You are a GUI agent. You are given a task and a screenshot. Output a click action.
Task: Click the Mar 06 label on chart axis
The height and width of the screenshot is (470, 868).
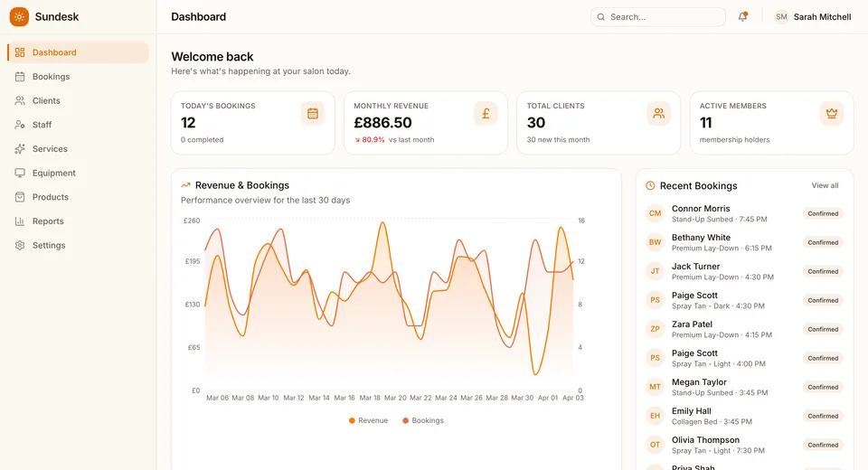(x=217, y=398)
